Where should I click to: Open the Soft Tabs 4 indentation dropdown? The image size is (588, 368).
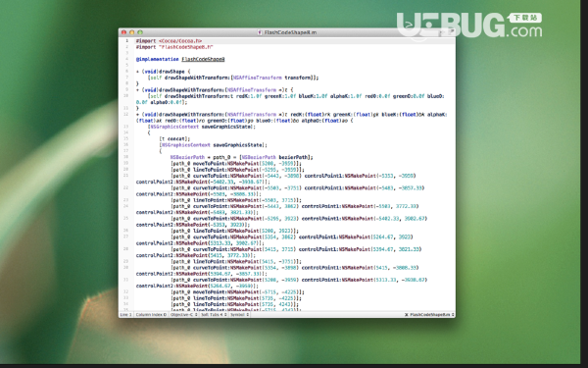214,315
